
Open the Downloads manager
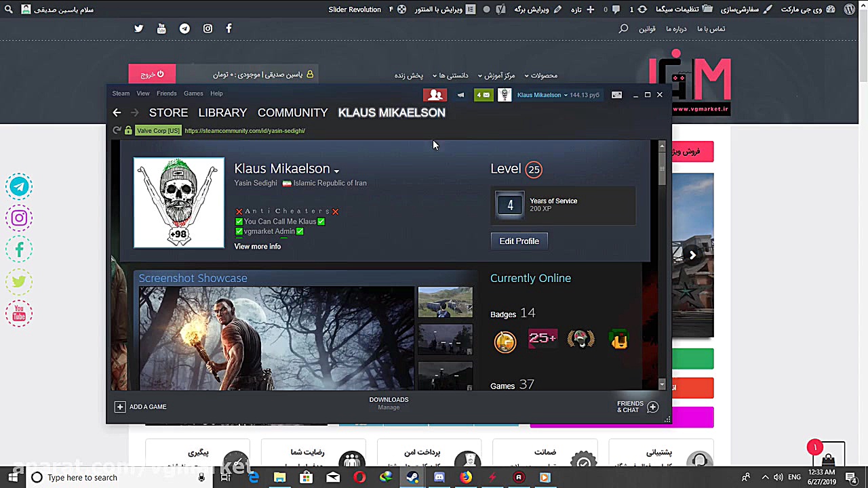389,403
